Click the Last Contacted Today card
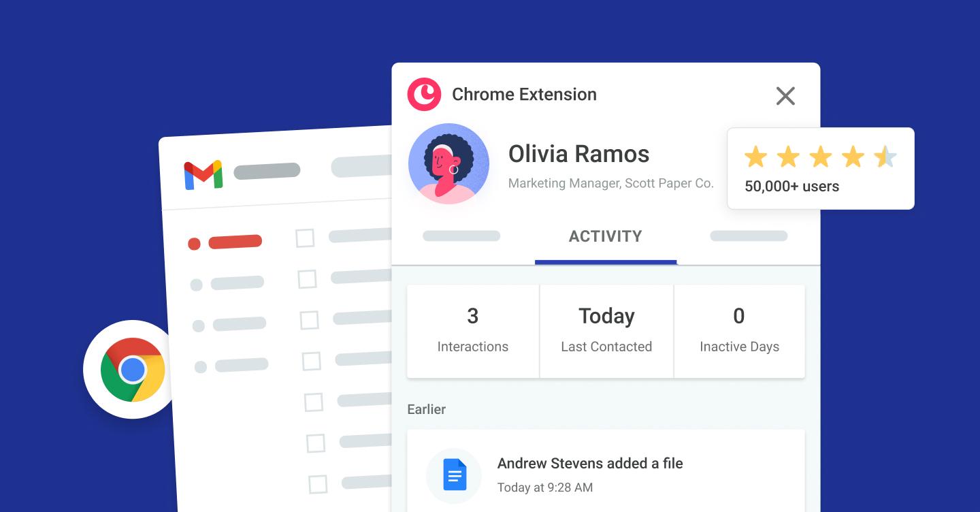Viewport: 980px width, 512px height. 606,330
